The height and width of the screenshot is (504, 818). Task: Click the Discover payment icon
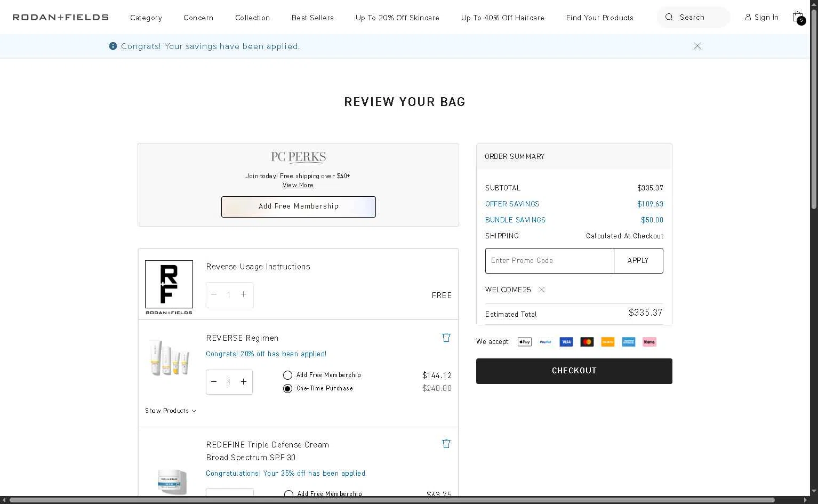click(608, 342)
